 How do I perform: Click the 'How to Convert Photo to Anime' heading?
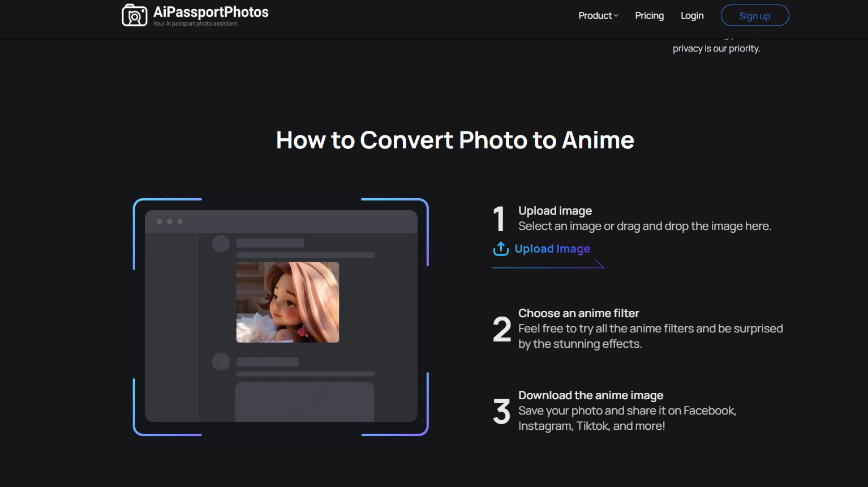(x=455, y=140)
